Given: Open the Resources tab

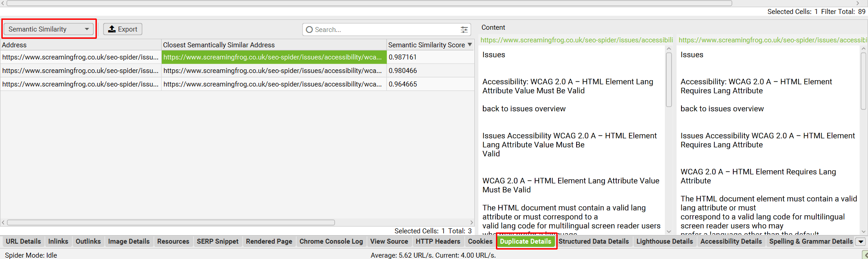Looking at the screenshot, I should [173, 241].
